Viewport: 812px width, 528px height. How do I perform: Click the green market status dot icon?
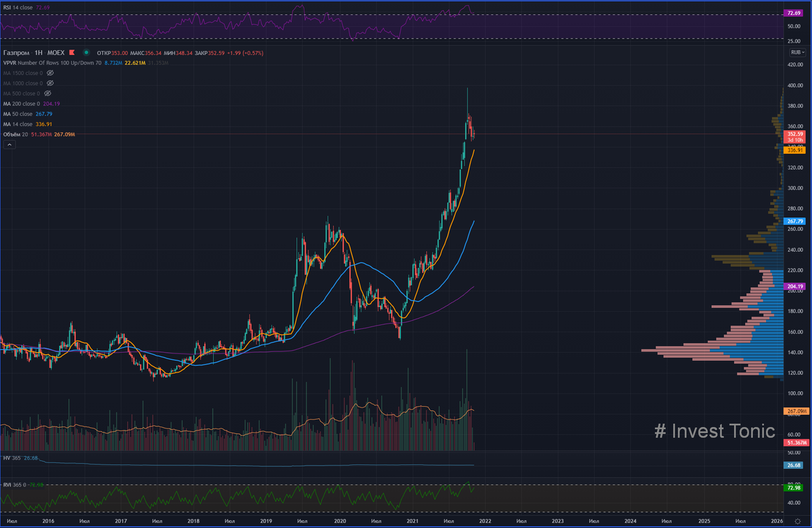86,52
